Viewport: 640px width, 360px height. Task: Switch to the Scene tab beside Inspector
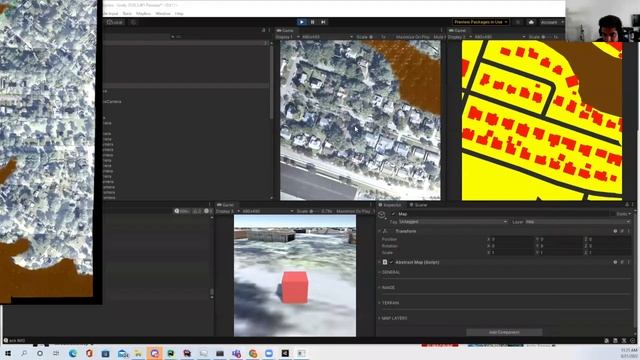418,205
